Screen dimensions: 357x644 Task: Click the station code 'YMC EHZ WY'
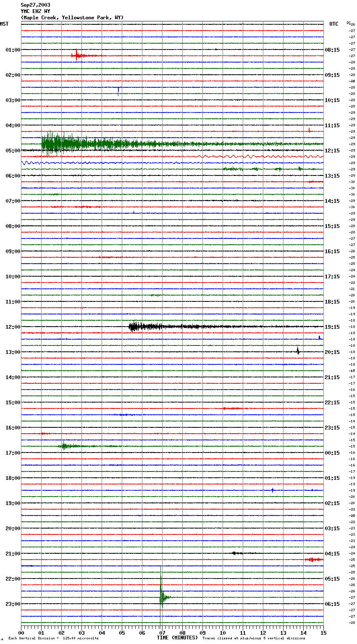pos(35,11)
